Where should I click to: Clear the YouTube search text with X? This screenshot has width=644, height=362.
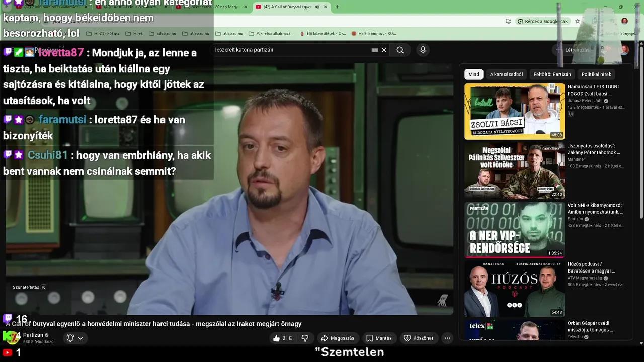click(x=384, y=50)
